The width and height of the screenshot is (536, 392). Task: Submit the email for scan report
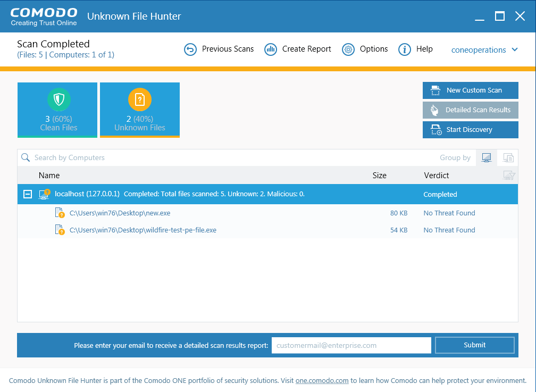pos(474,345)
